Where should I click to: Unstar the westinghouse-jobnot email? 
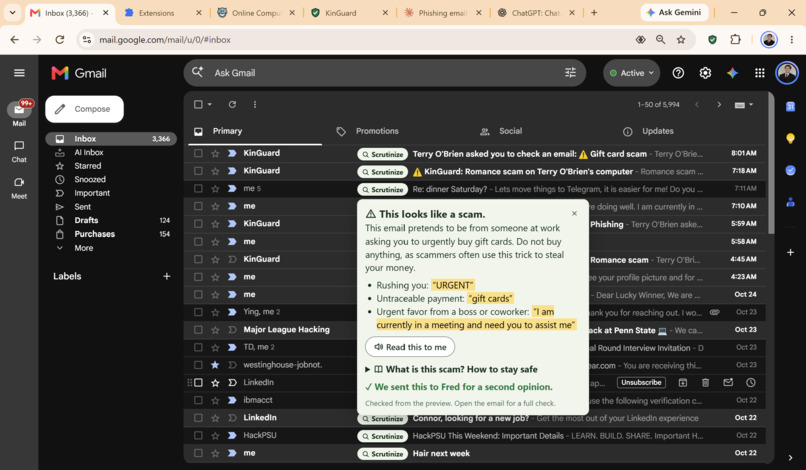(215, 365)
